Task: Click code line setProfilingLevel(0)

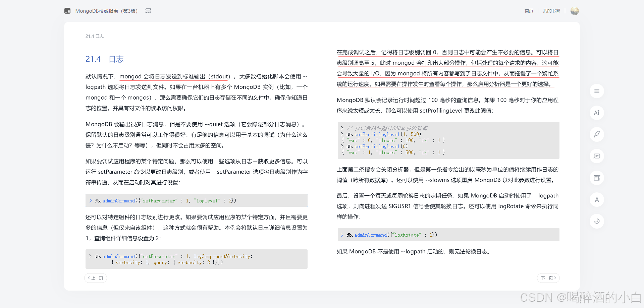Action: (x=374, y=146)
